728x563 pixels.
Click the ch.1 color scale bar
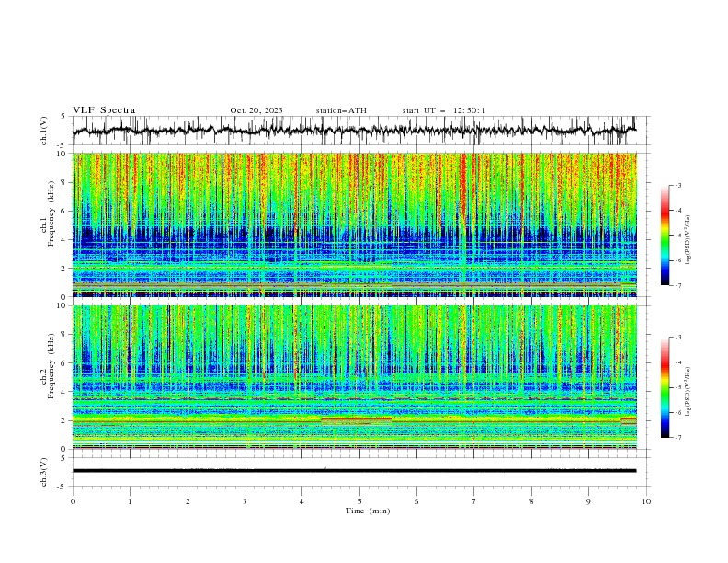click(665, 236)
